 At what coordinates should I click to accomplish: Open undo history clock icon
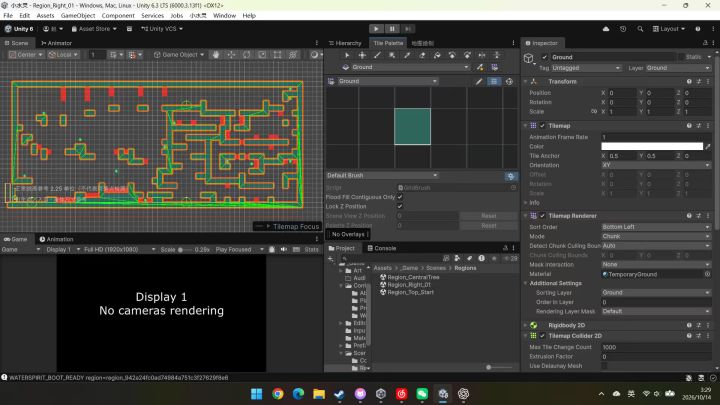(623, 29)
